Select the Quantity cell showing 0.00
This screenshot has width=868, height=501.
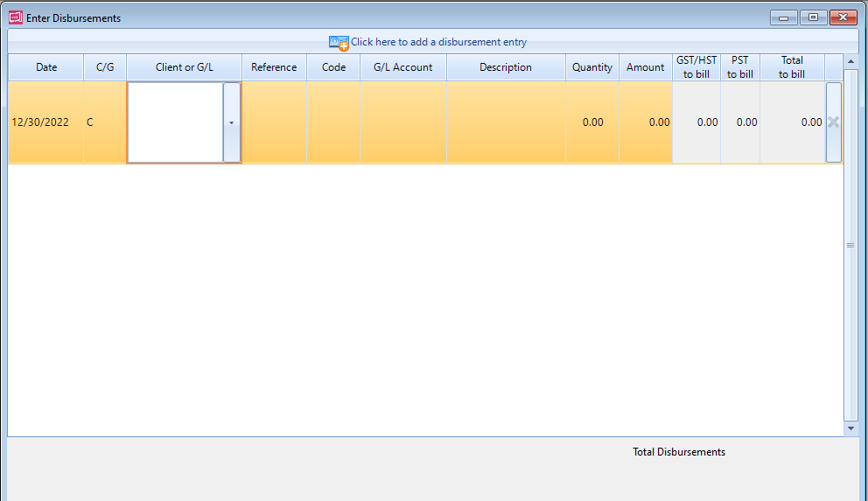coord(592,122)
